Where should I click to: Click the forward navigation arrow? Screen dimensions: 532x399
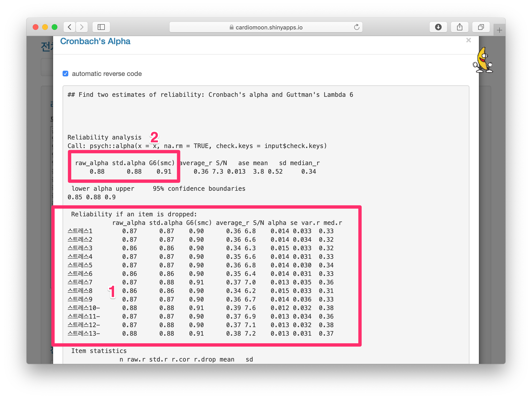(82, 27)
